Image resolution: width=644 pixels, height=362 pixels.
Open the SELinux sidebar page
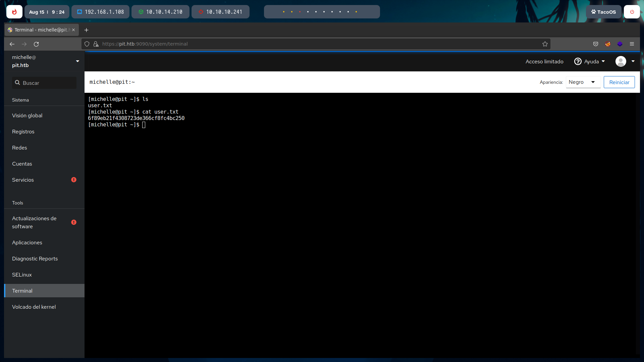coord(22,275)
